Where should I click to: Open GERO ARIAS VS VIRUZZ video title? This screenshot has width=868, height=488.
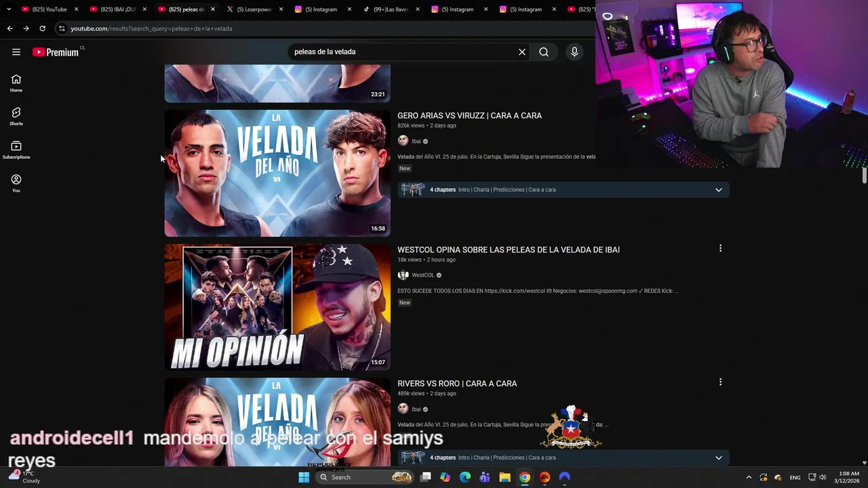[469, 116]
